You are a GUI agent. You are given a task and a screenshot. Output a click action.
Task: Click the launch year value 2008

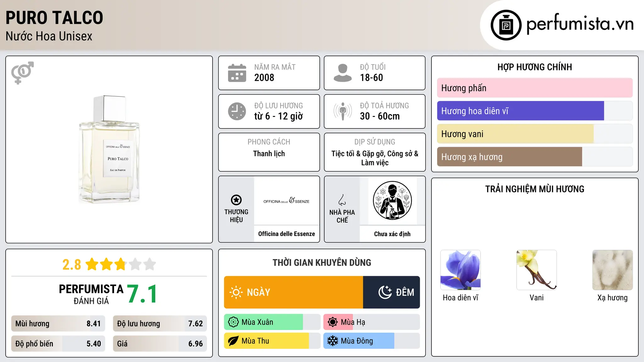pos(264,78)
